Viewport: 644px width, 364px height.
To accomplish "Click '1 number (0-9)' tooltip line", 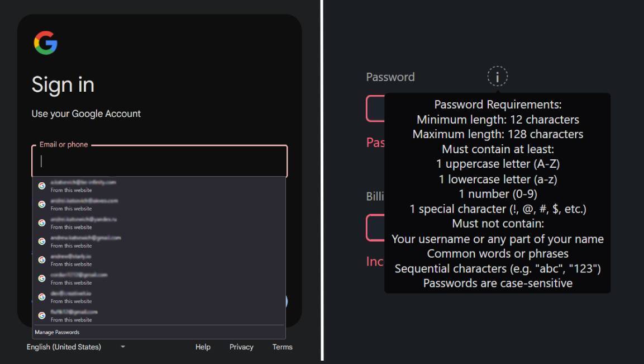I will click(498, 193).
